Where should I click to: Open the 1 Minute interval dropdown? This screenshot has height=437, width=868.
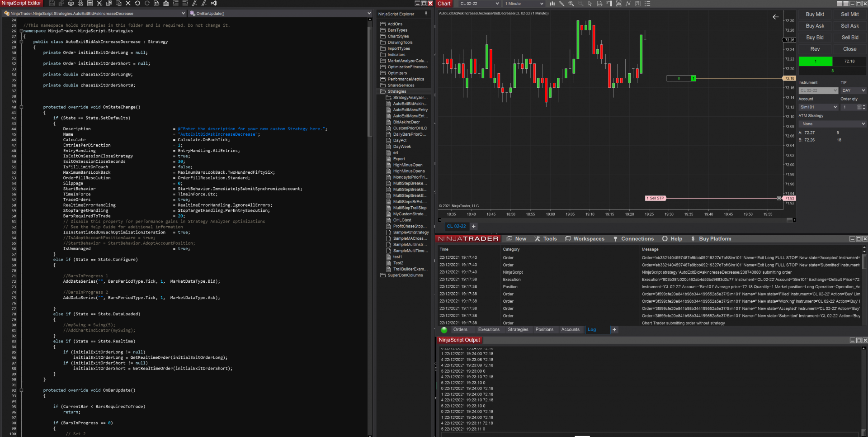(x=524, y=4)
